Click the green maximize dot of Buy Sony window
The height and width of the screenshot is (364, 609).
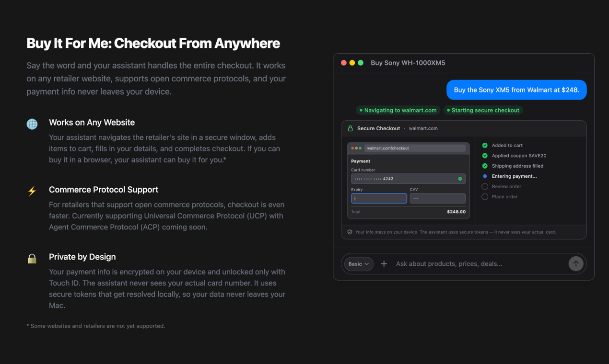click(x=361, y=63)
